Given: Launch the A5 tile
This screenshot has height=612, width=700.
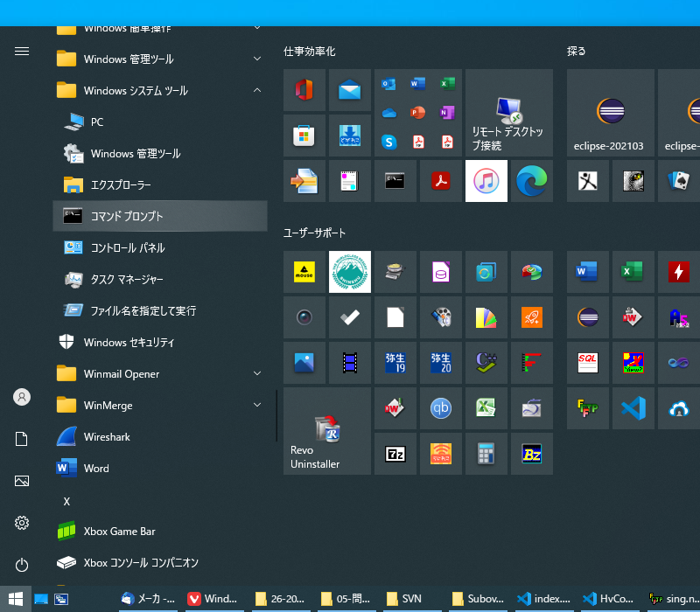Looking at the screenshot, I should (x=679, y=317).
